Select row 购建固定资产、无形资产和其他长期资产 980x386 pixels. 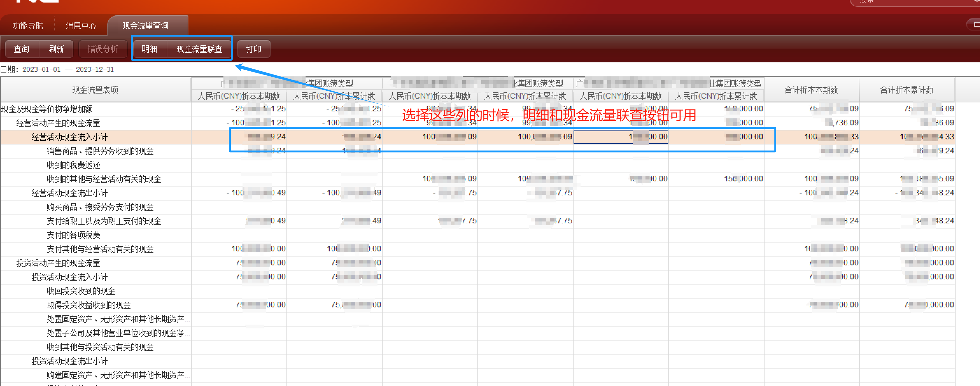[477, 375]
